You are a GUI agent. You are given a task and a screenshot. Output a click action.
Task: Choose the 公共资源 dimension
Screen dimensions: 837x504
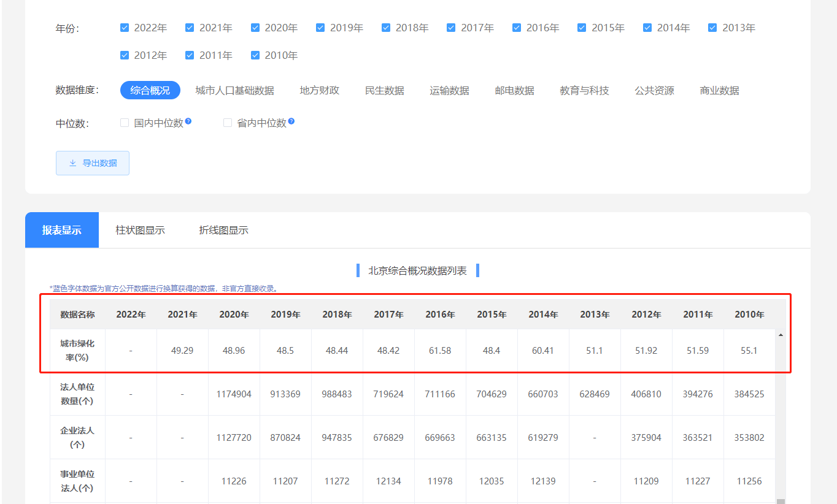(x=655, y=90)
